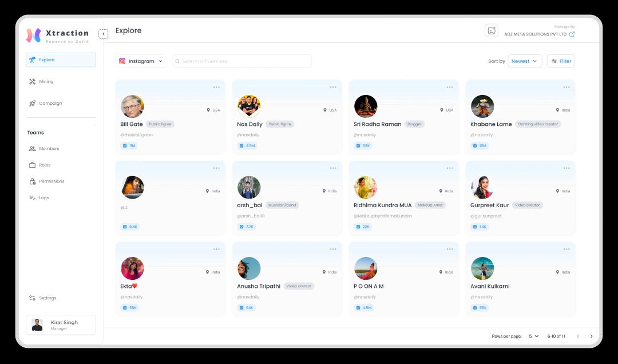
Task: Click the Gaming video creator tag on Khabane Lame
Action: click(x=538, y=124)
